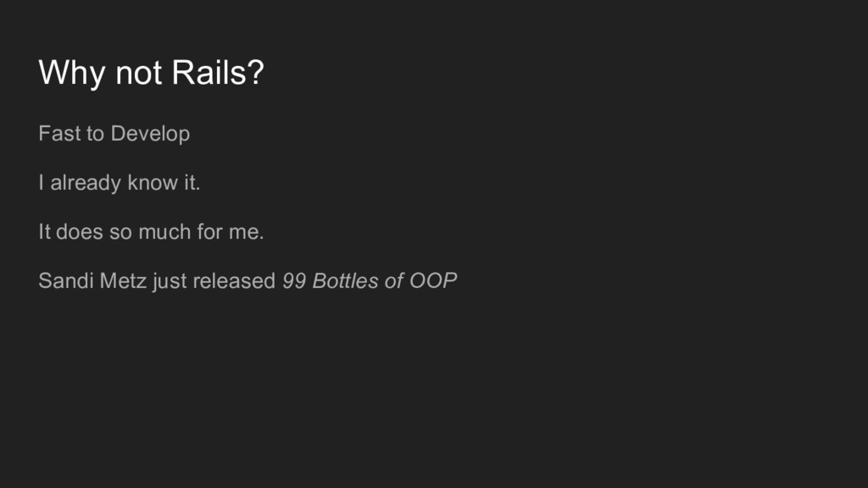Click the word "not" in the title

(x=138, y=74)
